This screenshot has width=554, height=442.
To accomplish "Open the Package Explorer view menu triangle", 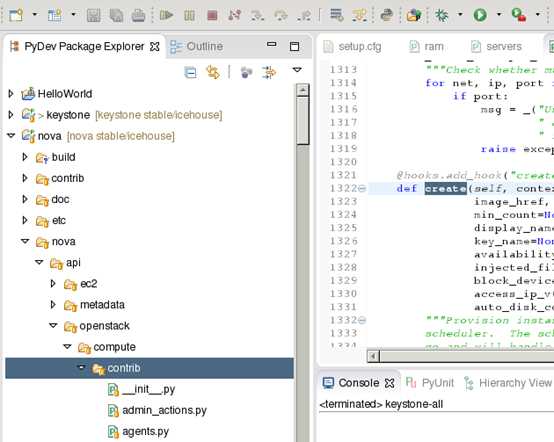I will point(297,70).
